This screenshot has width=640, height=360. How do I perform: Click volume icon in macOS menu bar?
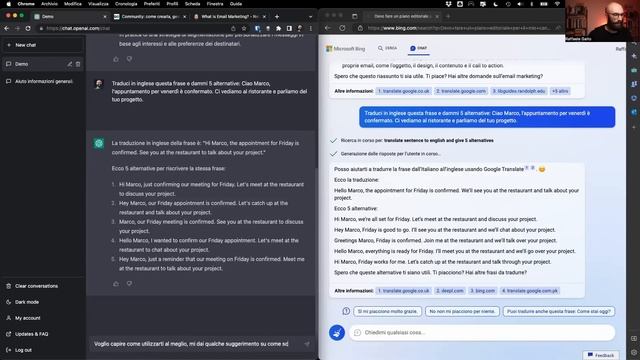point(520,4)
